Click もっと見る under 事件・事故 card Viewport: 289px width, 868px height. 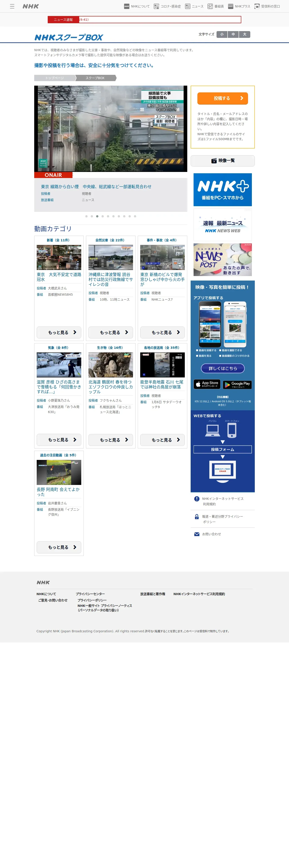click(x=163, y=333)
